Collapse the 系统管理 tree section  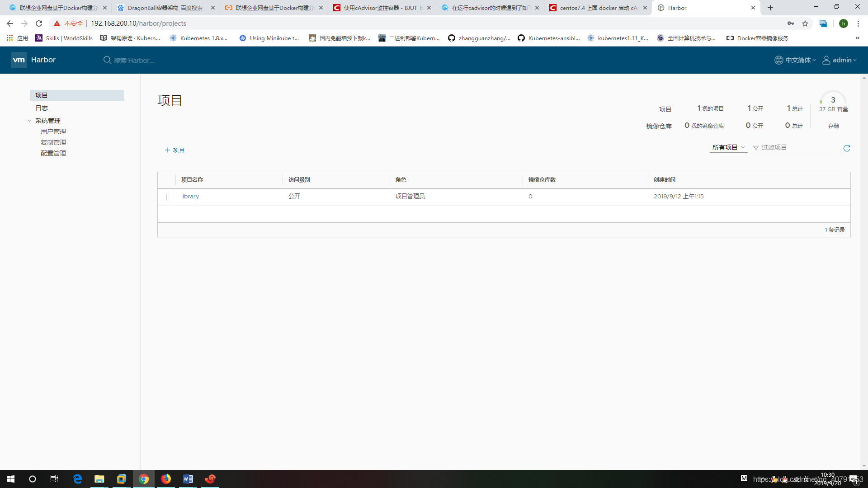point(29,121)
